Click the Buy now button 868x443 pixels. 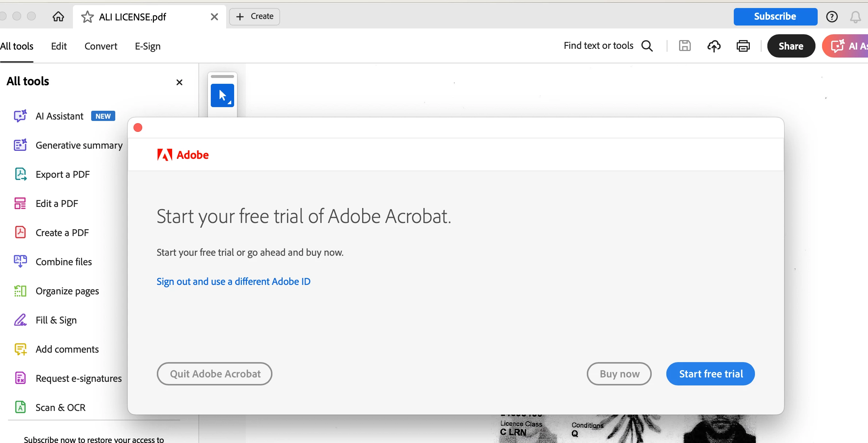pyautogui.click(x=619, y=374)
